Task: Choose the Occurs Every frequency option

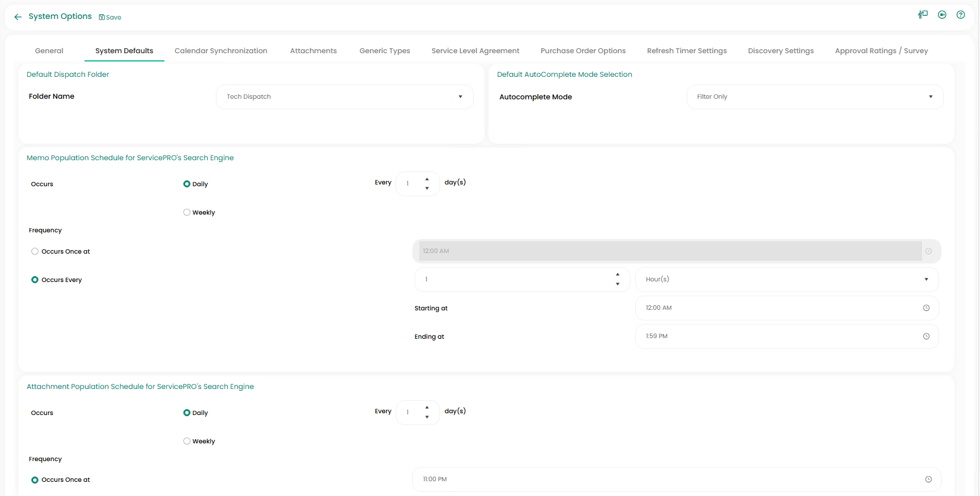Action: (35, 280)
